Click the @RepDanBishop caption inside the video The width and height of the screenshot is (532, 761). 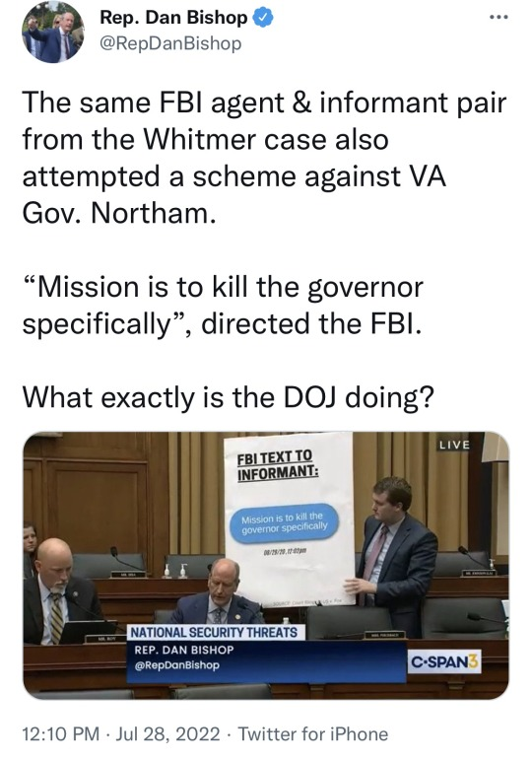(x=177, y=665)
